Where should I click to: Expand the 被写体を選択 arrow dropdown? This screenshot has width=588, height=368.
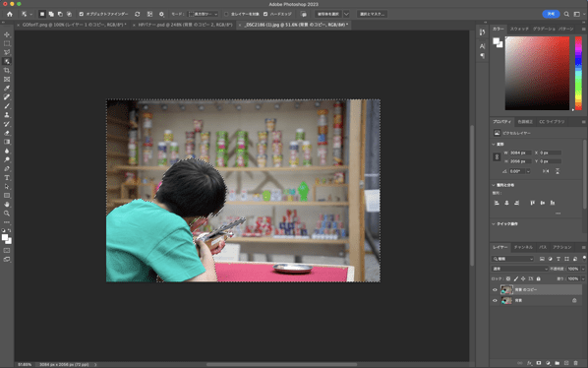[346, 14]
